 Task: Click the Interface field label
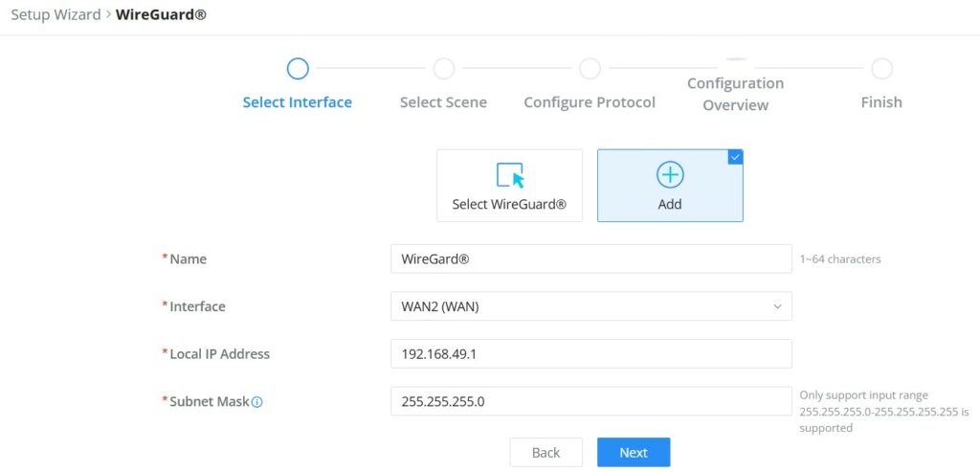pyautogui.click(x=197, y=306)
